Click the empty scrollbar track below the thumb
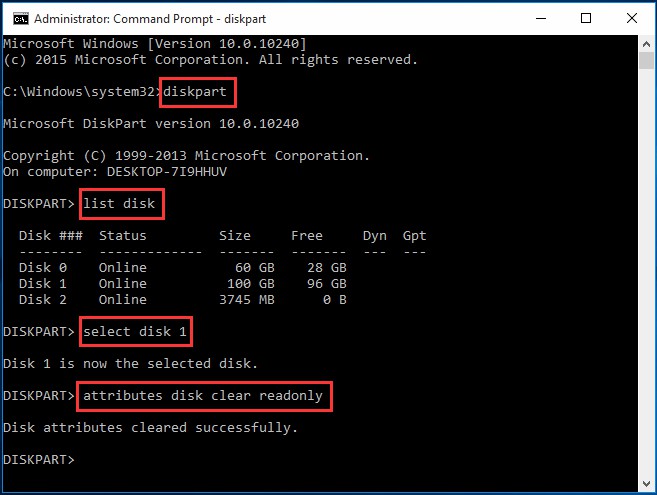657x495 pixels. click(646, 272)
